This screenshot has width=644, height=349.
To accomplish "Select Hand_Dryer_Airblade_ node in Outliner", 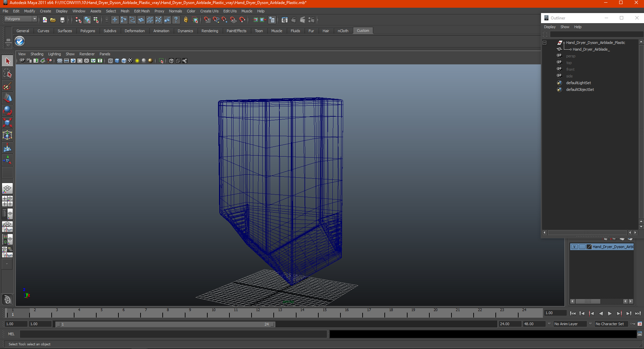I will click(x=591, y=49).
